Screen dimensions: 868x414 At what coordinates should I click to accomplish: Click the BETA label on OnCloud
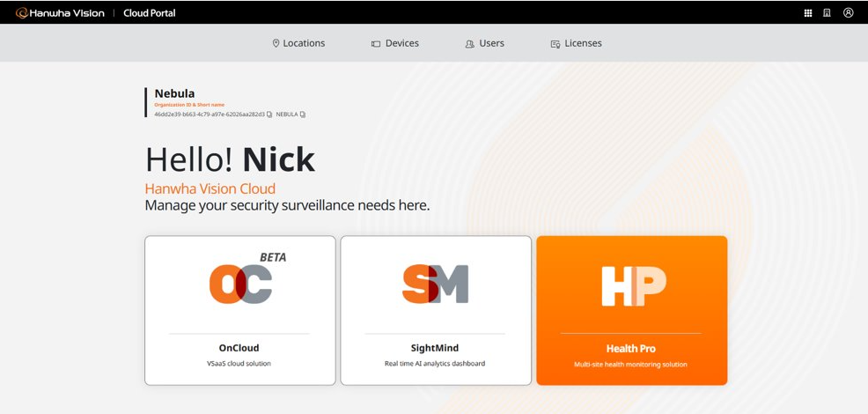coord(273,257)
